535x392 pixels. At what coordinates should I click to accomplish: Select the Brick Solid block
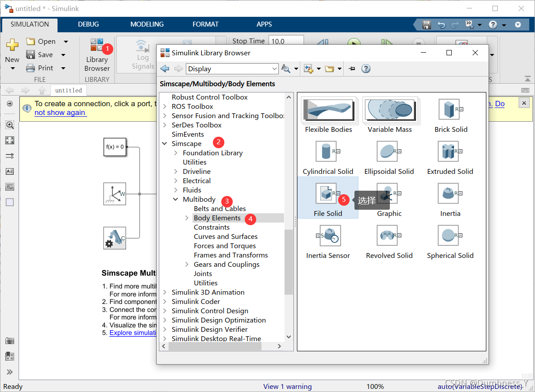(x=451, y=115)
